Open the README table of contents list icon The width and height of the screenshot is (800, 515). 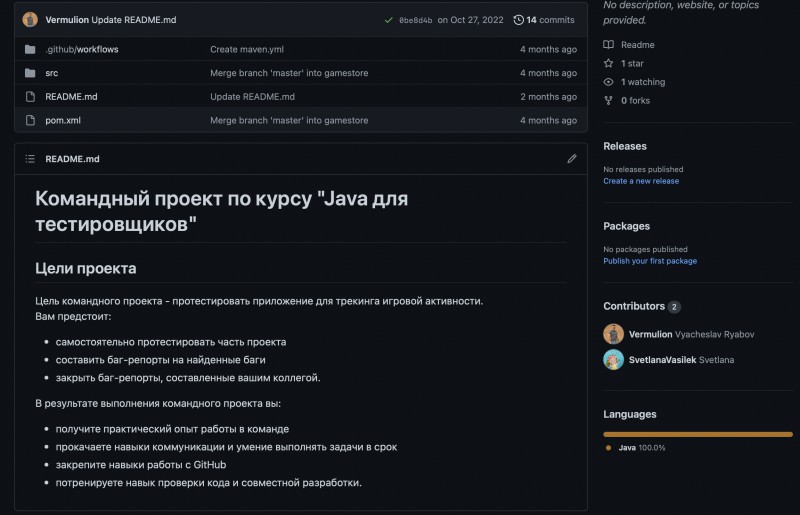click(29, 159)
